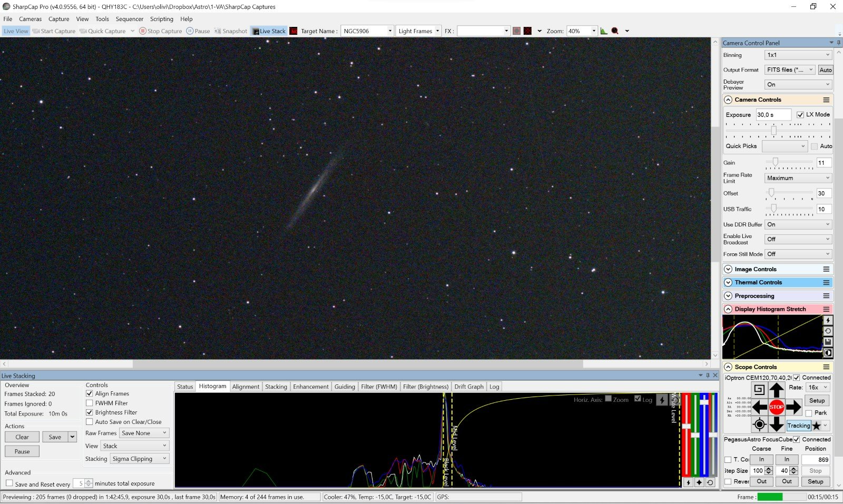843x504 pixels.
Task: Click the Exposure slider in Camera Controls
Action: [x=773, y=130]
